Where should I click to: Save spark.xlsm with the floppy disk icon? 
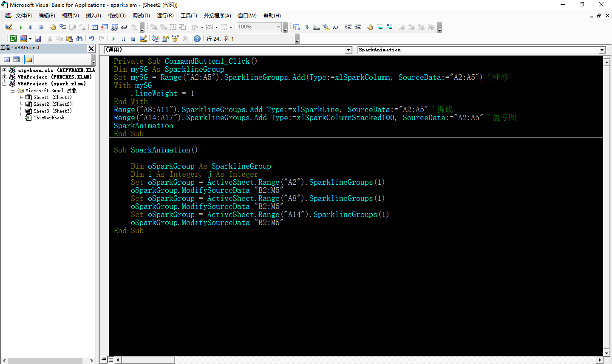[x=38, y=39]
